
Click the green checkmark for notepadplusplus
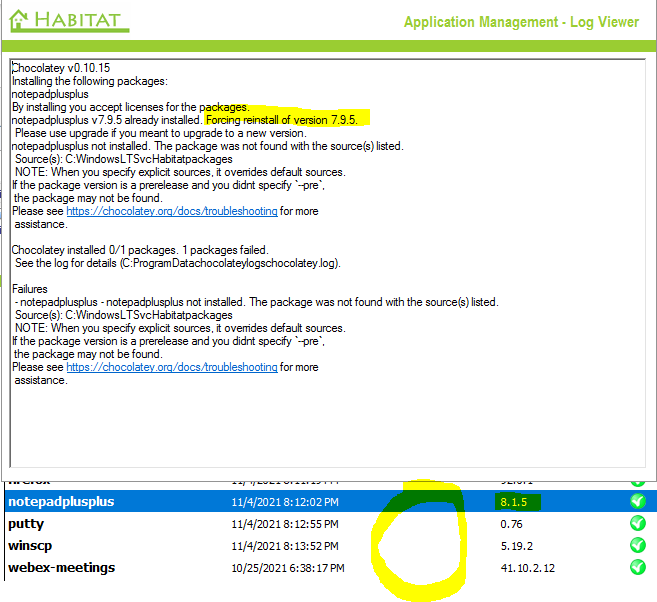pyautogui.click(x=637, y=501)
